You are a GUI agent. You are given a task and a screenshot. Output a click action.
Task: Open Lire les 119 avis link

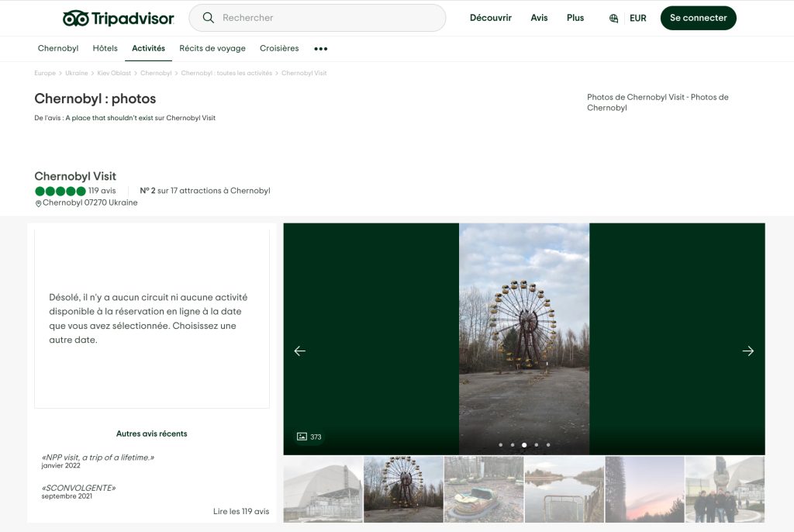241,511
